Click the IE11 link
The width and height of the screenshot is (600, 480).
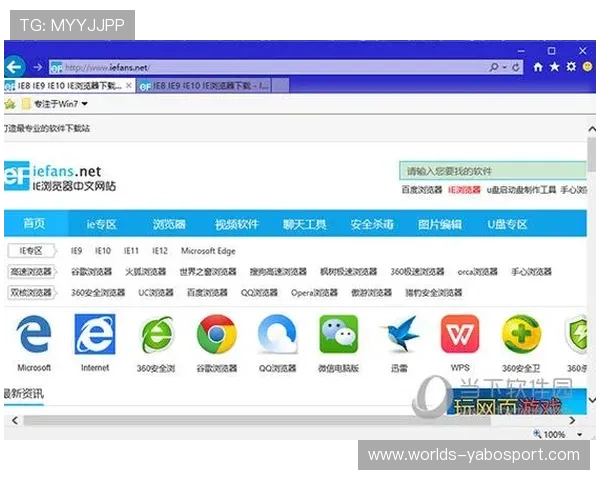pyautogui.click(x=131, y=251)
